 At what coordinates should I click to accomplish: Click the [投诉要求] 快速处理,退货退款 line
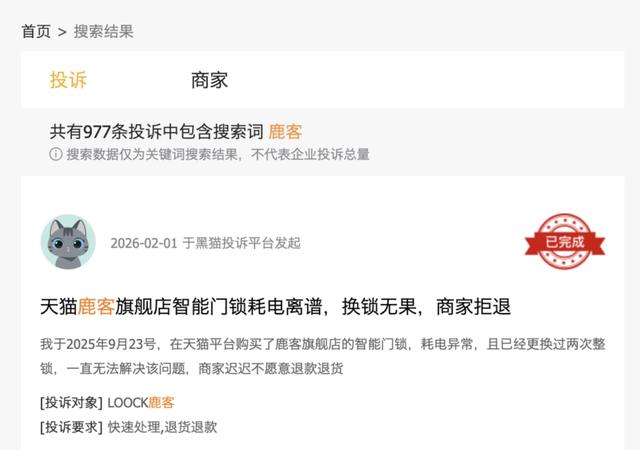tap(129, 427)
